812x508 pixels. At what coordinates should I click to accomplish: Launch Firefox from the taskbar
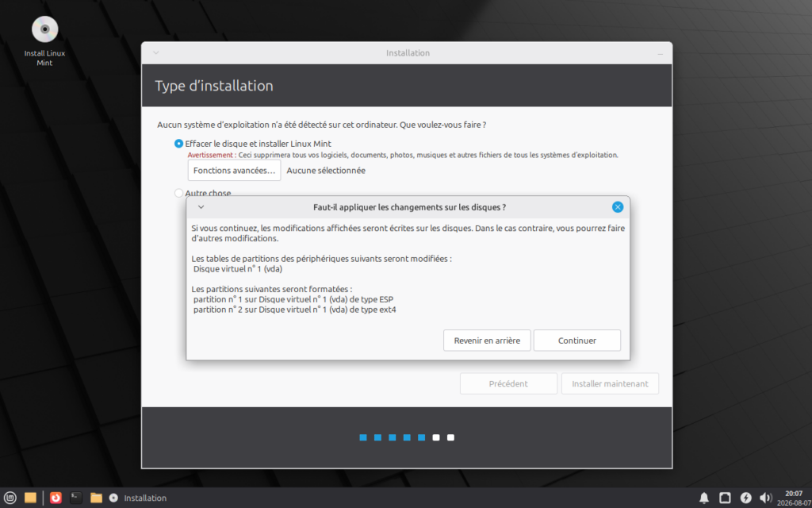click(56, 498)
